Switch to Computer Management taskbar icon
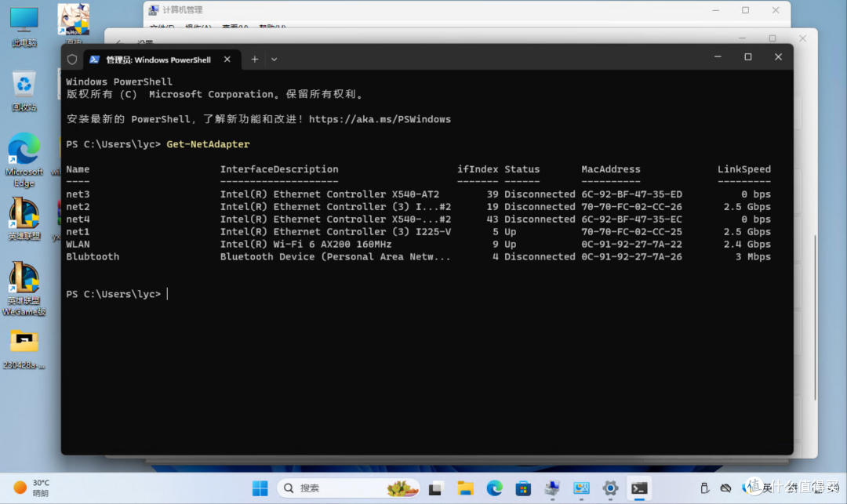 (552, 488)
